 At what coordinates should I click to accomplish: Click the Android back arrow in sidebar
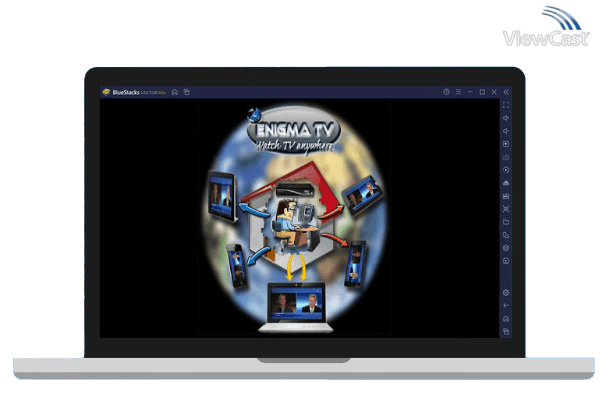pos(506,306)
